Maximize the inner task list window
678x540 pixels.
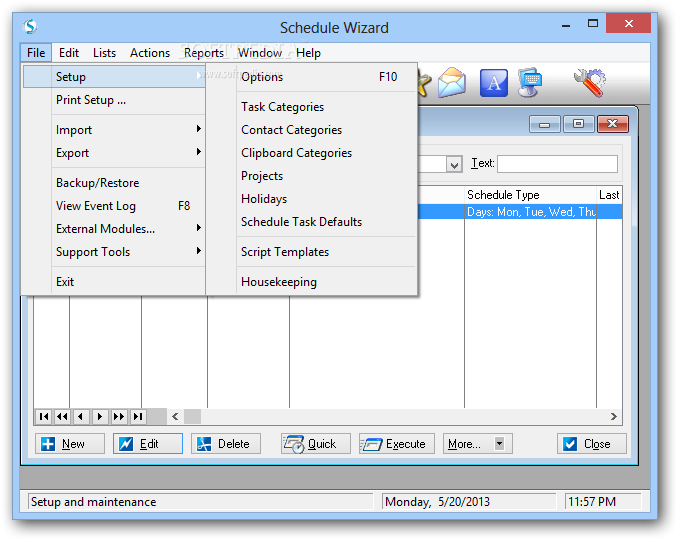579,124
